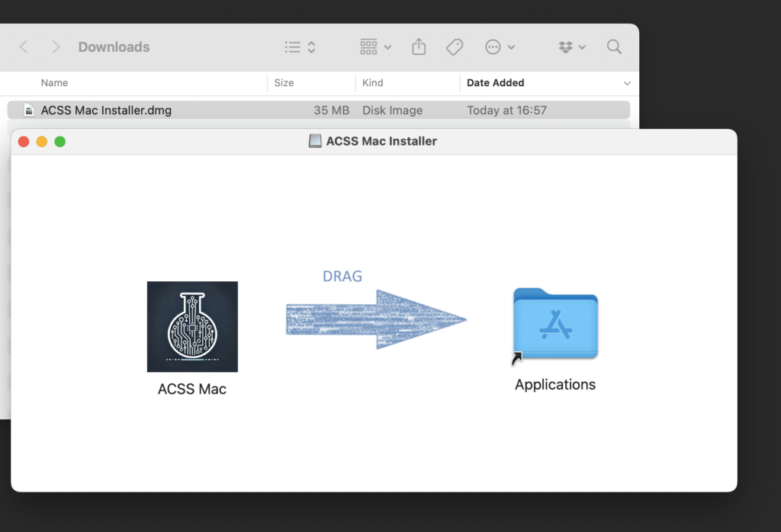
Task: Click the Share icon in Downloads toolbar
Action: point(419,46)
